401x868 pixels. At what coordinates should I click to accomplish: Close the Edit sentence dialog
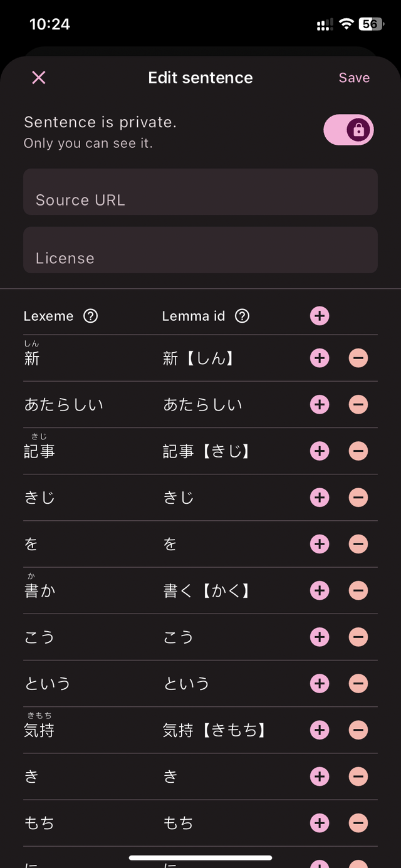(x=39, y=78)
